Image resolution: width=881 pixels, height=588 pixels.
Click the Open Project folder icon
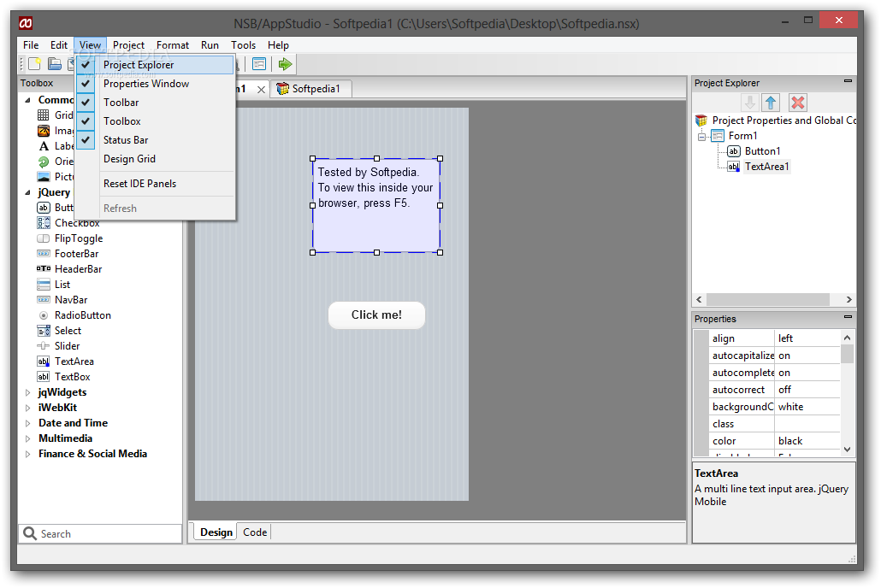click(55, 64)
